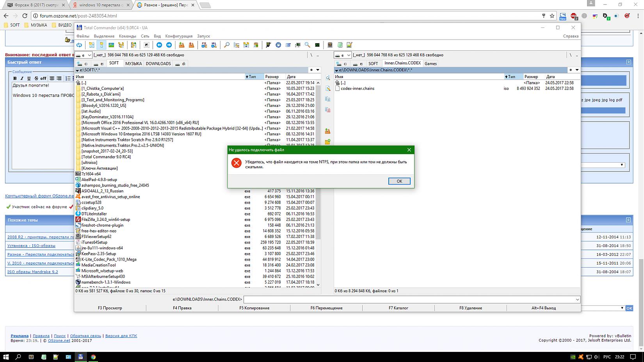This screenshot has width=644, height=362.
Task: Click the F5 Копирование button
Action: (x=254, y=308)
